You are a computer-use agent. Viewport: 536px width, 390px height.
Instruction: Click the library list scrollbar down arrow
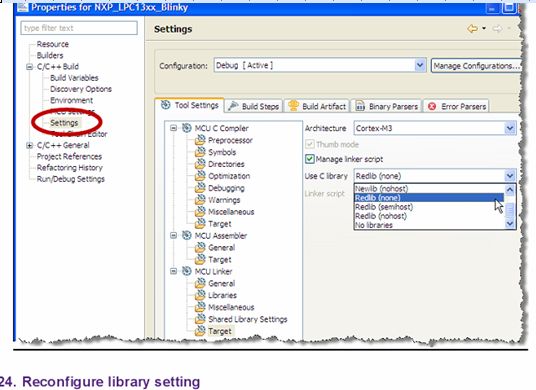click(x=510, y=224)
